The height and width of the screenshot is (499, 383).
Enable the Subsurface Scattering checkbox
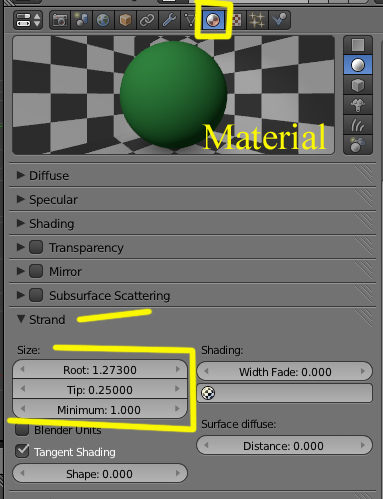[36, 295]
